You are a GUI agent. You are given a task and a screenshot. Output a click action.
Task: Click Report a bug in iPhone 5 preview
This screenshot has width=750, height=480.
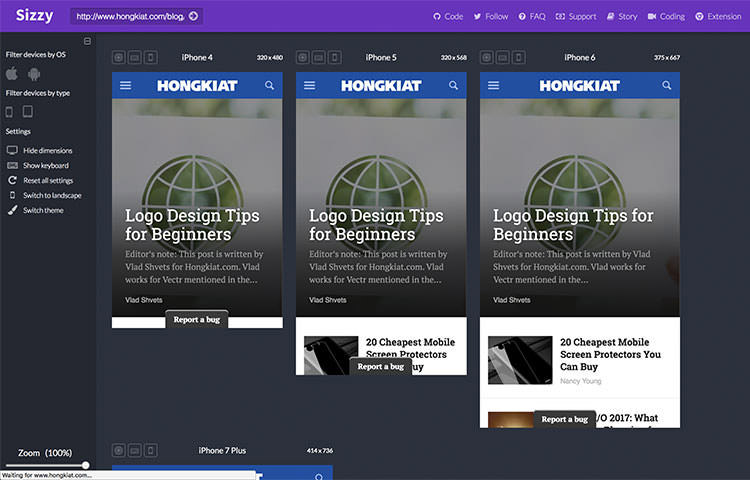click(381, 366)
